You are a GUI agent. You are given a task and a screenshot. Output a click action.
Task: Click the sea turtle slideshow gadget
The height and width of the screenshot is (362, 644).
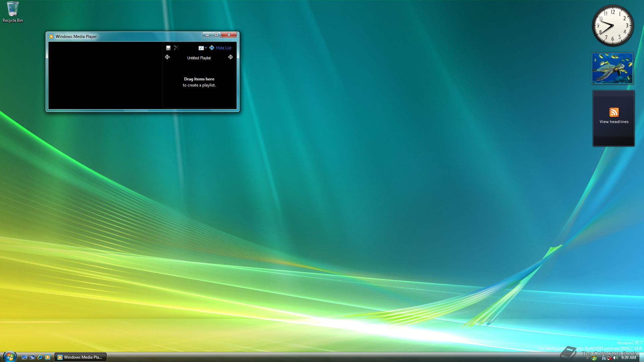(612, 68)
